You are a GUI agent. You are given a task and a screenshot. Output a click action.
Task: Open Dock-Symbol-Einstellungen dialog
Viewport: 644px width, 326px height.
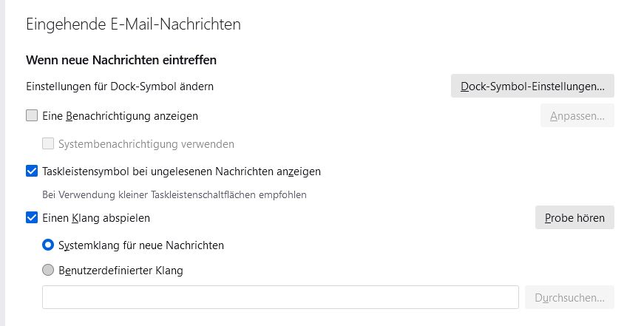(532, 86)
